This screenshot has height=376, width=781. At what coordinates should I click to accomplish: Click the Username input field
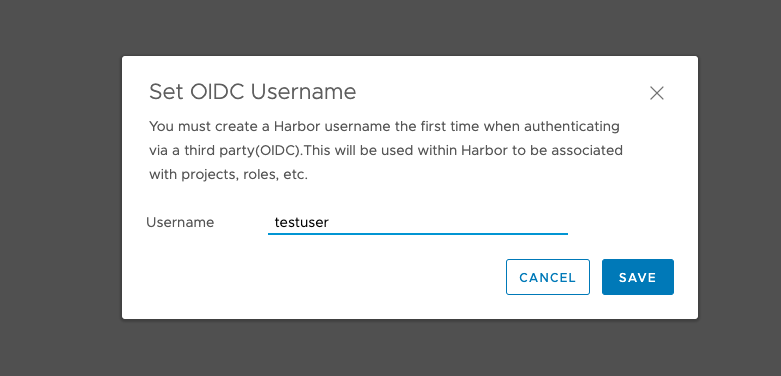418,222
